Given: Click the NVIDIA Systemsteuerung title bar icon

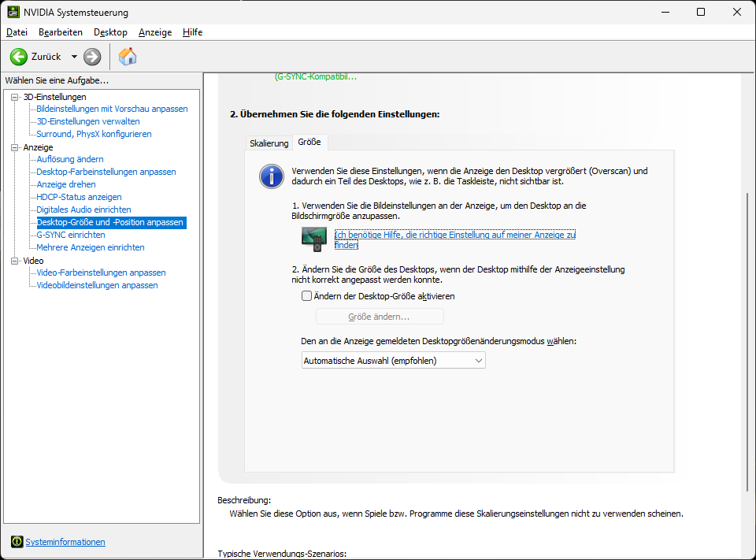Looking at the screenshot, I should 13,12.
